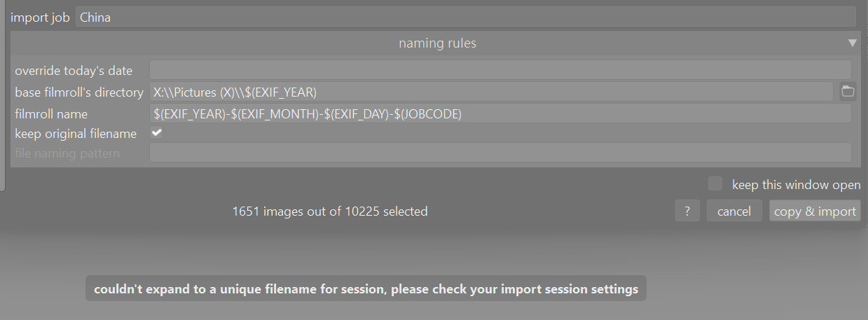This screenshot has width=868, height=320.
Task: Click the "keep original filename" label
Action: (x=76, y=133)
